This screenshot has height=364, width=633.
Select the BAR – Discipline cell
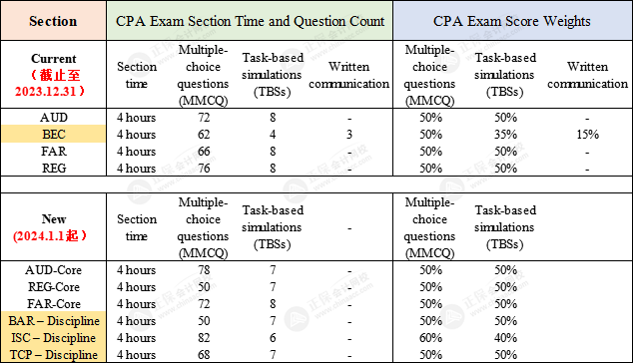[x=53, y=320]
